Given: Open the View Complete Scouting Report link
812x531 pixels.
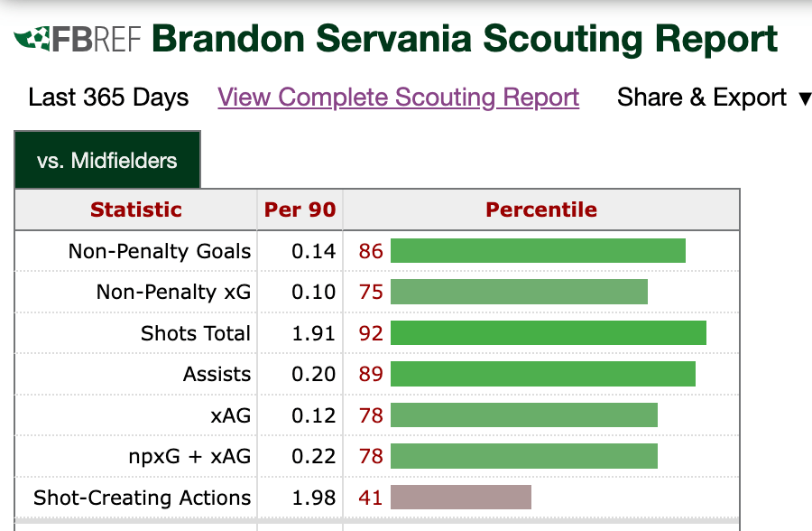Looking at the screenshot, I should [398, 98].
